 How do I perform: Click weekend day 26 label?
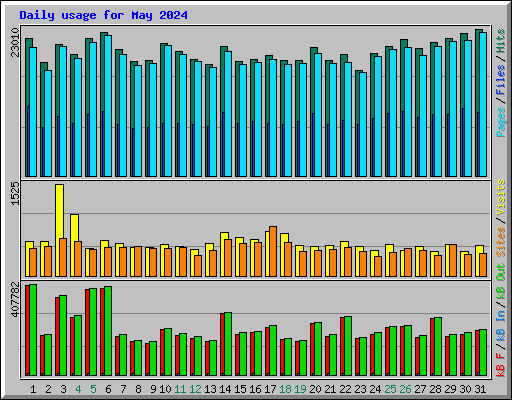[x=405, y=389]
